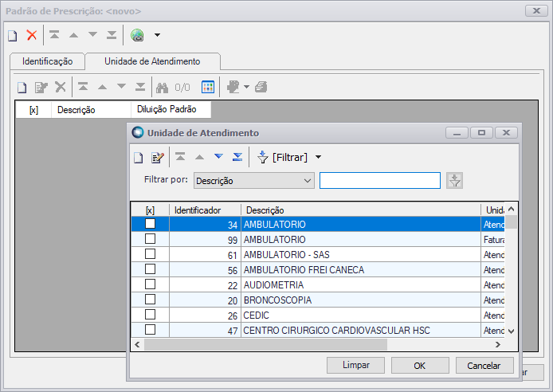The height and width of the screenshot is (392, 553).
Task: Click the [x] column header in background grid
Action: [33, 110]
